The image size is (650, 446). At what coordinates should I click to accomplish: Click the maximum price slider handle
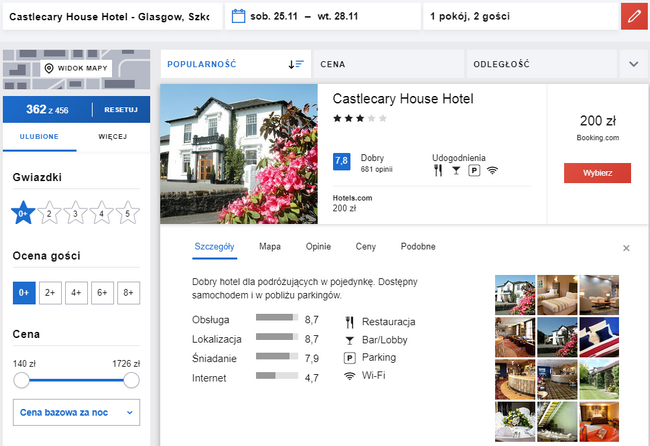tap(131, 380)
